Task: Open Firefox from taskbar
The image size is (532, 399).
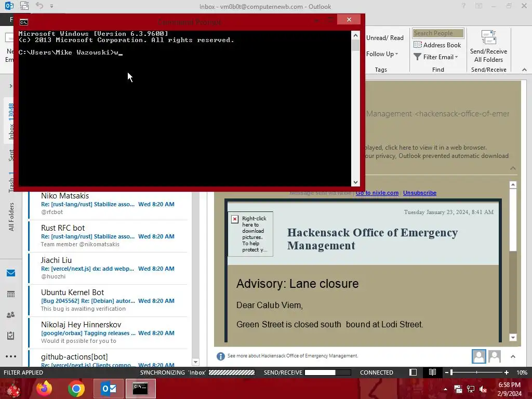Action: pos(45,389)
